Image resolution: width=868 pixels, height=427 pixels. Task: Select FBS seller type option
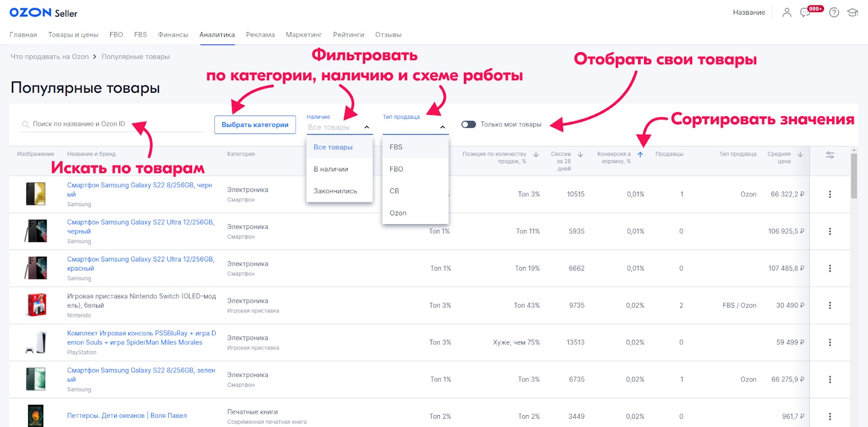[x=416, y=147]
